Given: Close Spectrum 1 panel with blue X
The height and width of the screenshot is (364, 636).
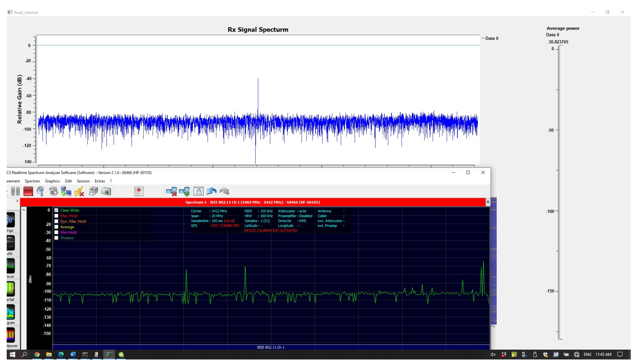Looking at the screenshot, I should (x=488, y=202).
